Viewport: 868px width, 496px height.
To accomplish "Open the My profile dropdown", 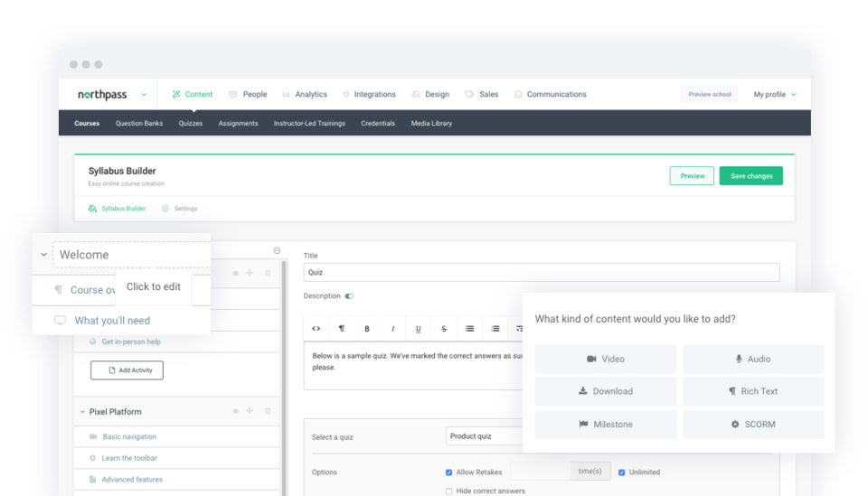I will [775, 95].
